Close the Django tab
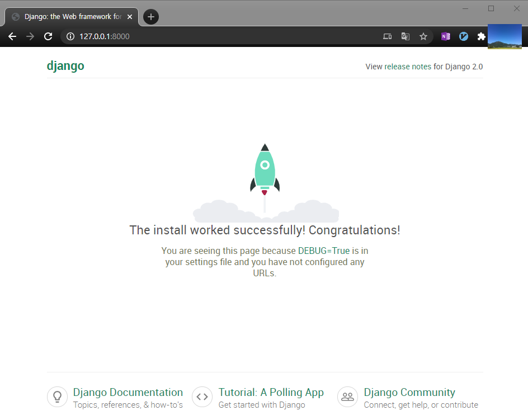Viewport: 528px width, 420px height. click(x=130, y=17)
